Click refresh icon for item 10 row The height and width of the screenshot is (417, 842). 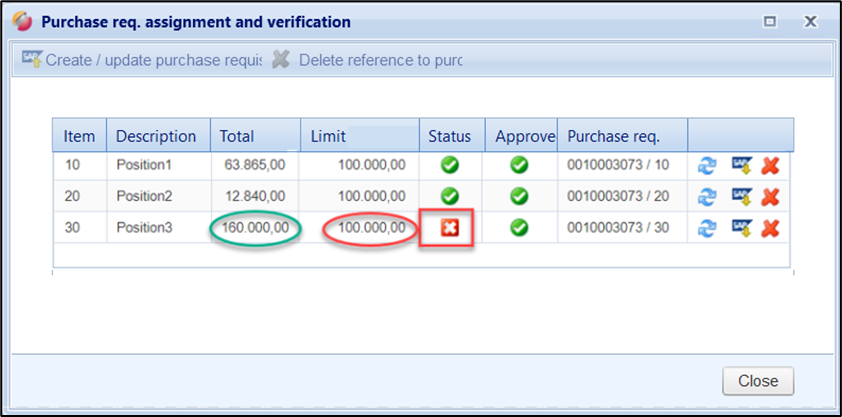click(707, 166)
